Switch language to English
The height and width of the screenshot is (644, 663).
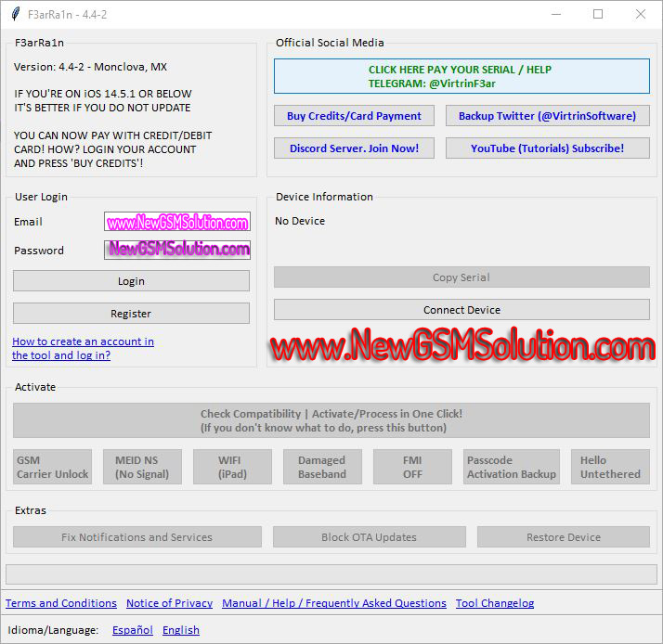pyautogui.click(x=180, y=630)
